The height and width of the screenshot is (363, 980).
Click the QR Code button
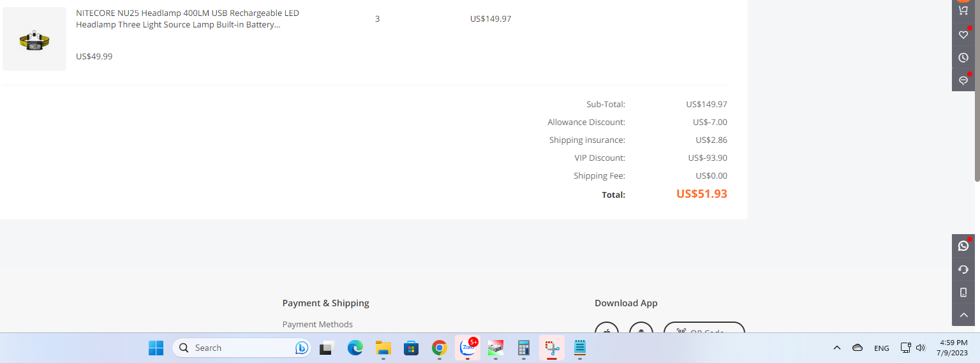[704, 329]
